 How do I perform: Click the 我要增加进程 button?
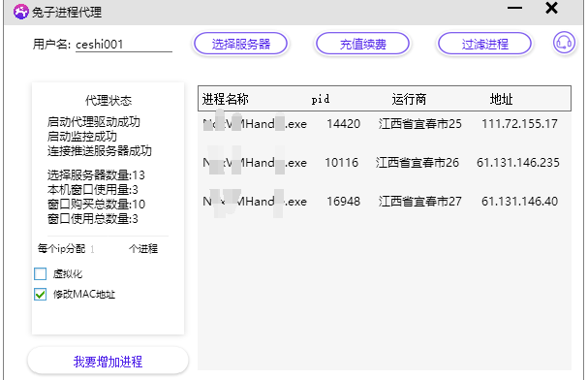[108, 361]
